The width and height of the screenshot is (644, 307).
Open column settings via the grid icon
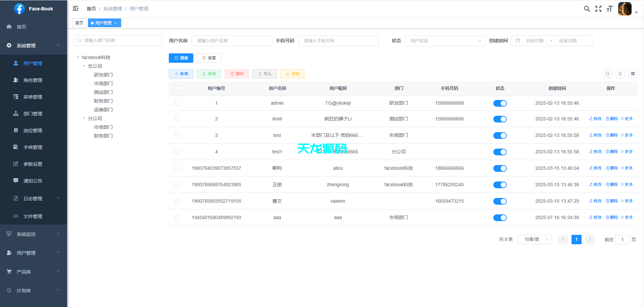[x=633, y=74]
